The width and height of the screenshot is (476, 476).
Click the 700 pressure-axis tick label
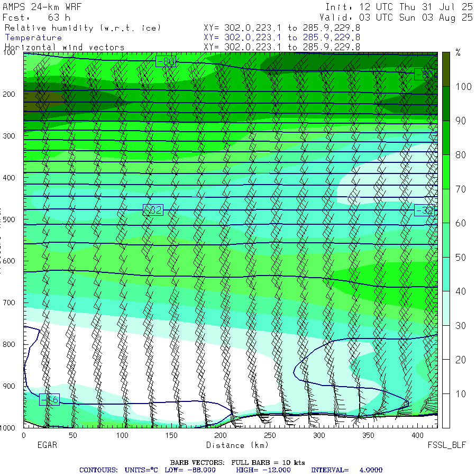pyautogui.click(x=9, y=303)
